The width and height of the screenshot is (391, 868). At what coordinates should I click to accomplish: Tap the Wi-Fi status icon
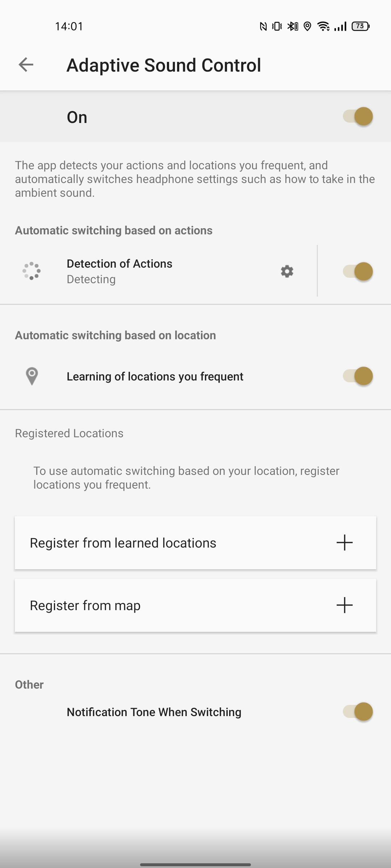[323, 26]
